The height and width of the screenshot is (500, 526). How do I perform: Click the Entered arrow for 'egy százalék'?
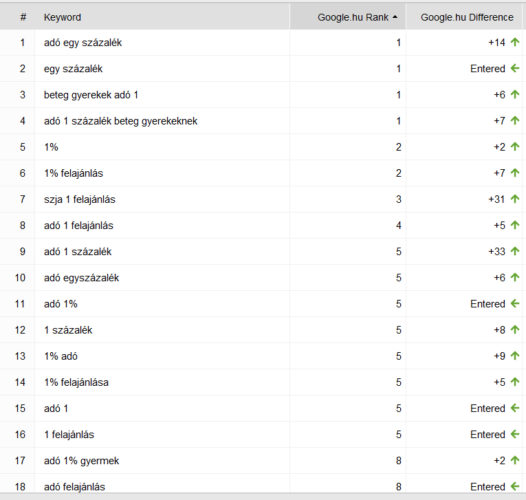[x=515, y=68]
